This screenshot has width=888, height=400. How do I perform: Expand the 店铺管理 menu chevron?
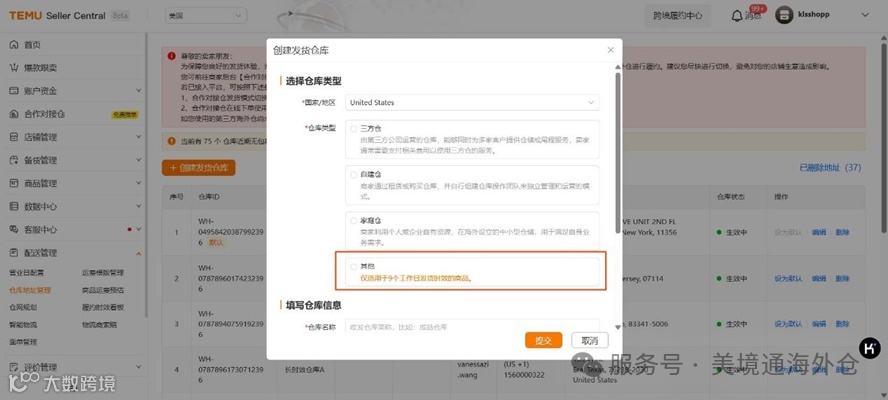tap(139, 137)
